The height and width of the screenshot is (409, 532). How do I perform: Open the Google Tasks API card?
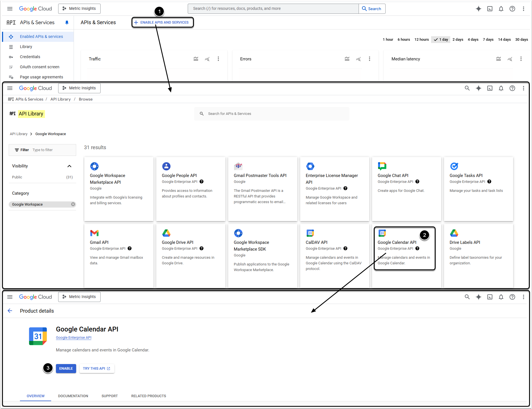(479, 189)
